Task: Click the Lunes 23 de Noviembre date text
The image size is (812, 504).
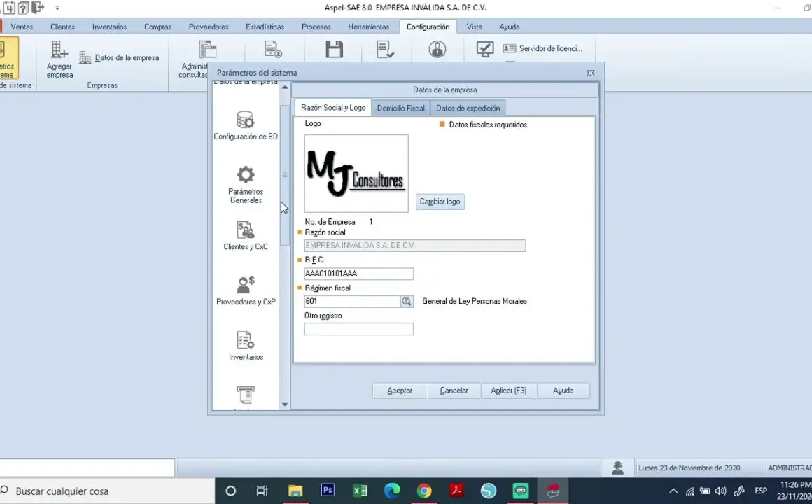Action: pos(689,468)
